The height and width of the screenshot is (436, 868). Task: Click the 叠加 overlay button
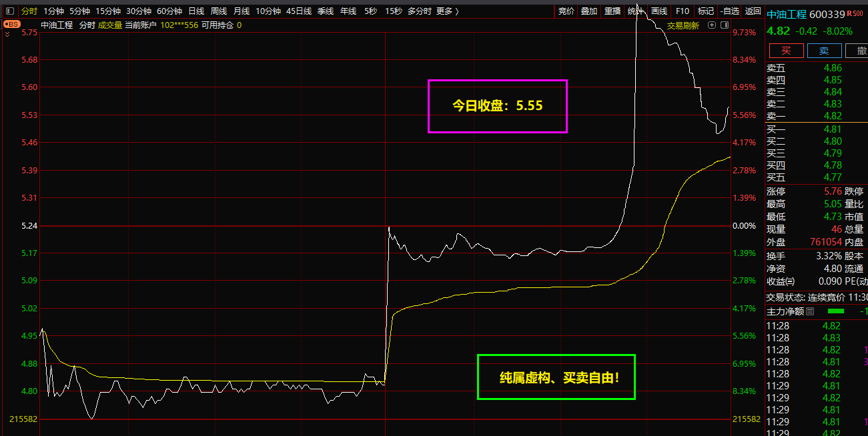point(589,11)
